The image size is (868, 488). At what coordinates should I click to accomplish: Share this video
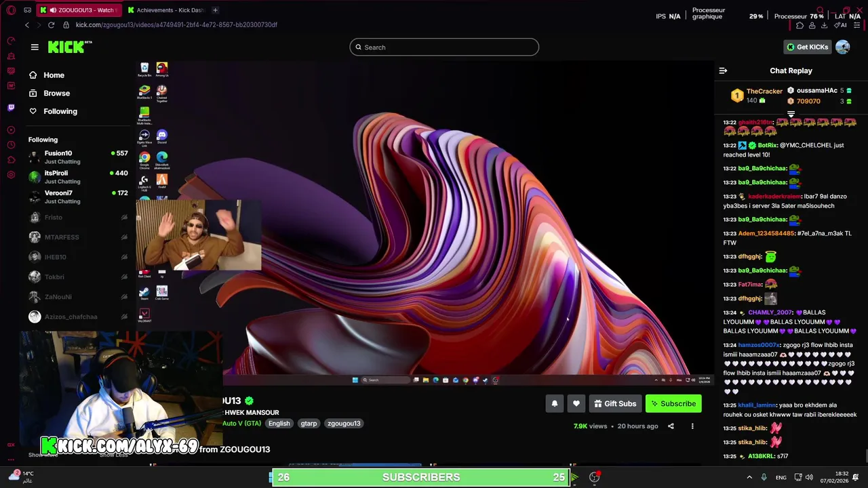pyautogui.click(x=671, y=426)
